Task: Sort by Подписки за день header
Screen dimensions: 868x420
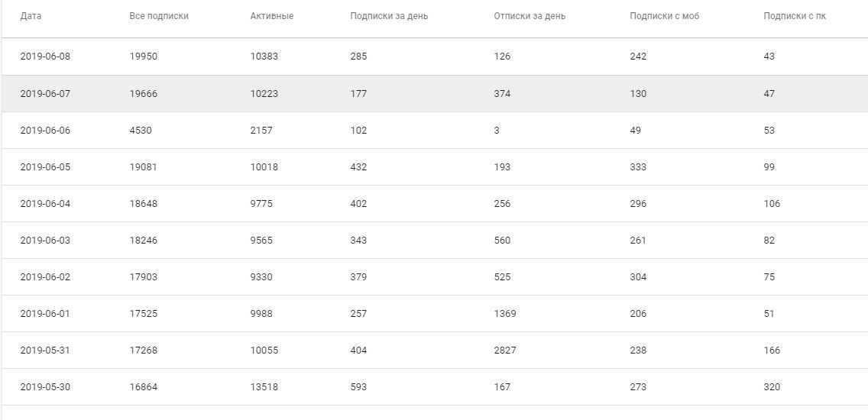Action: (389, 16)
